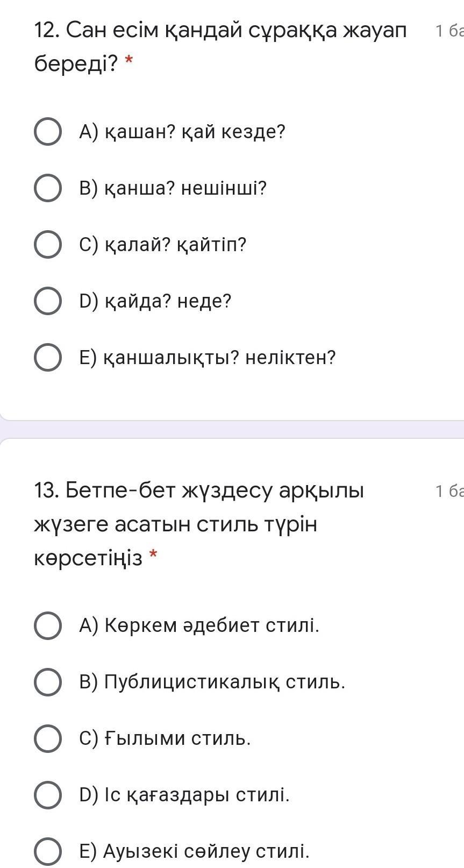Screen dimensions: 464x868
Task: Click the label text 'қалай? қайтіп?'
Action: (x=175, y=245)
